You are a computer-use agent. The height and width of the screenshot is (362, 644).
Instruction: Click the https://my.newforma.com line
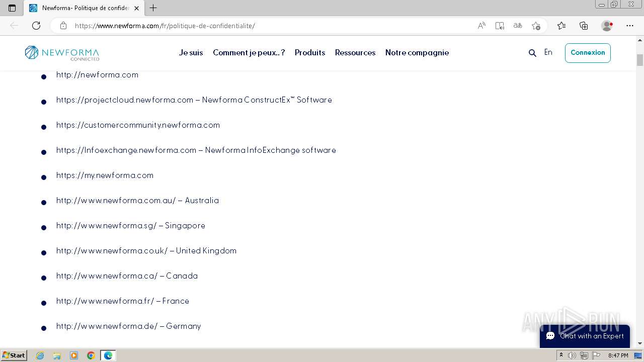(x=105, y=175)
